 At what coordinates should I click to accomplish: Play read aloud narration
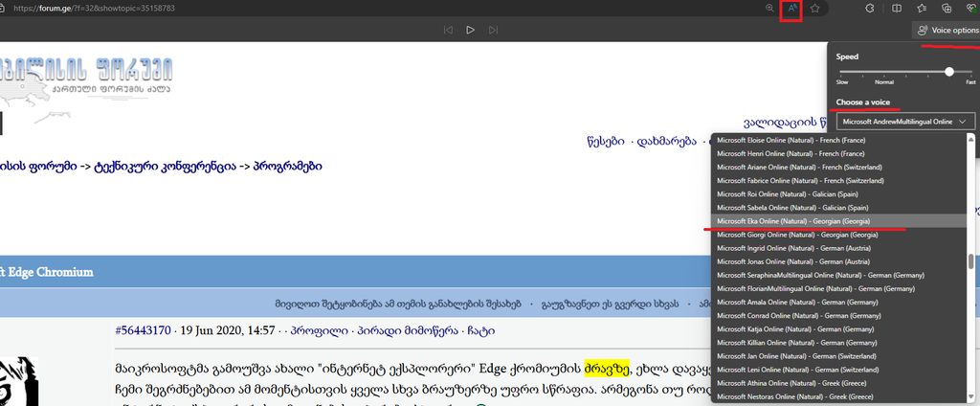[471, 30]
